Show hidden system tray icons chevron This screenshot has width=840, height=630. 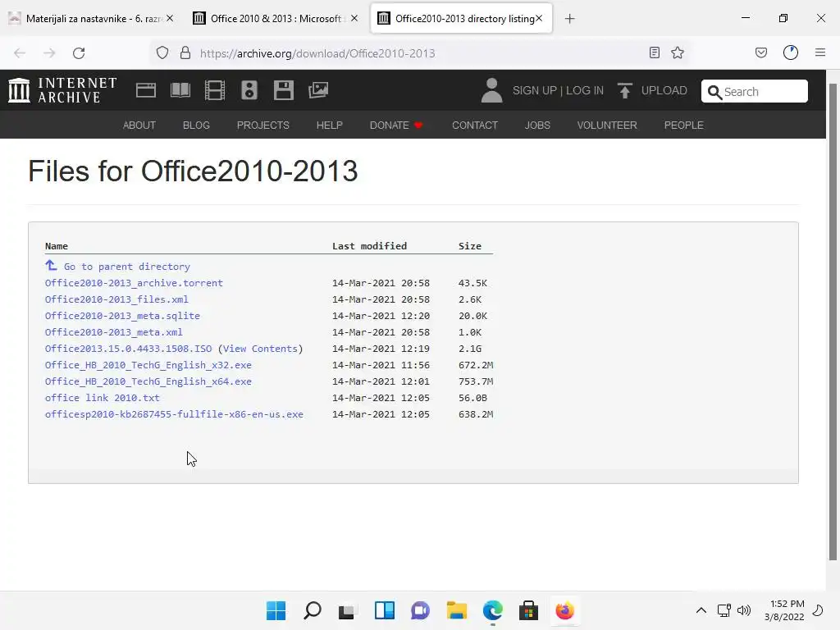tap(701, 610)
